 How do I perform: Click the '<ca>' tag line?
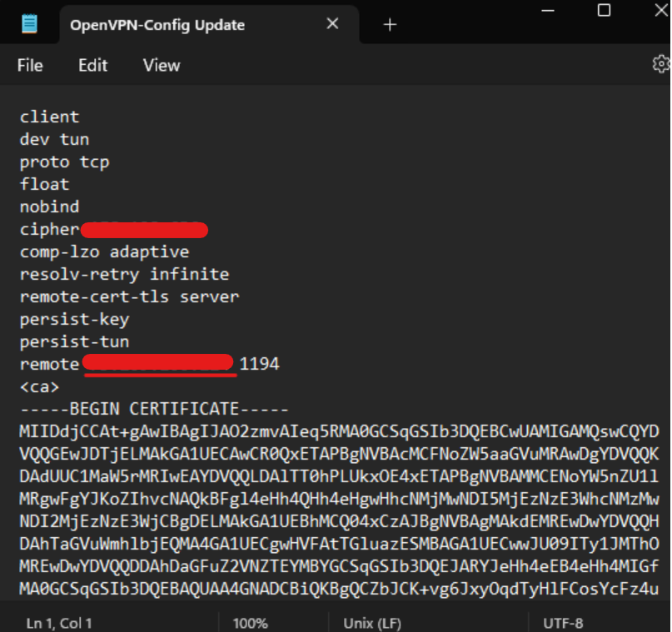click(39, 387)
